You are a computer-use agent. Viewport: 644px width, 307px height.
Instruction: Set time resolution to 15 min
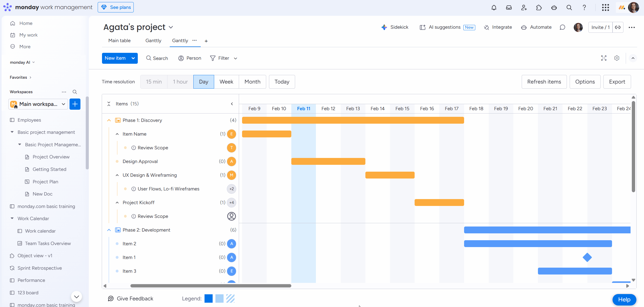click(x=154, y=82)
